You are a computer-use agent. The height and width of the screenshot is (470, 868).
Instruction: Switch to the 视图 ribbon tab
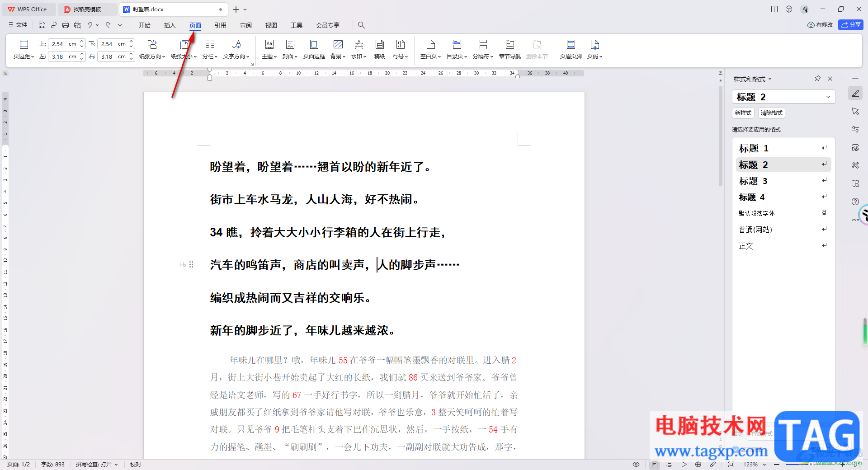[x=271, y=25]
